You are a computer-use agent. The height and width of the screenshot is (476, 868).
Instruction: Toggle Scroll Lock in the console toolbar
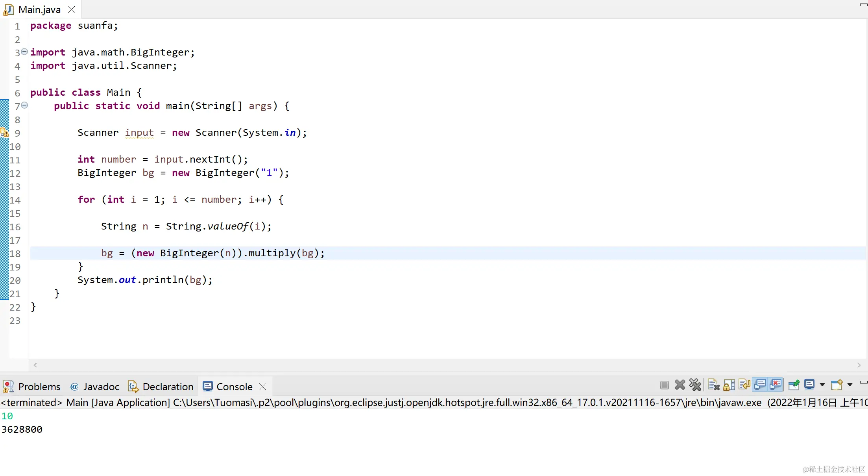729,385
